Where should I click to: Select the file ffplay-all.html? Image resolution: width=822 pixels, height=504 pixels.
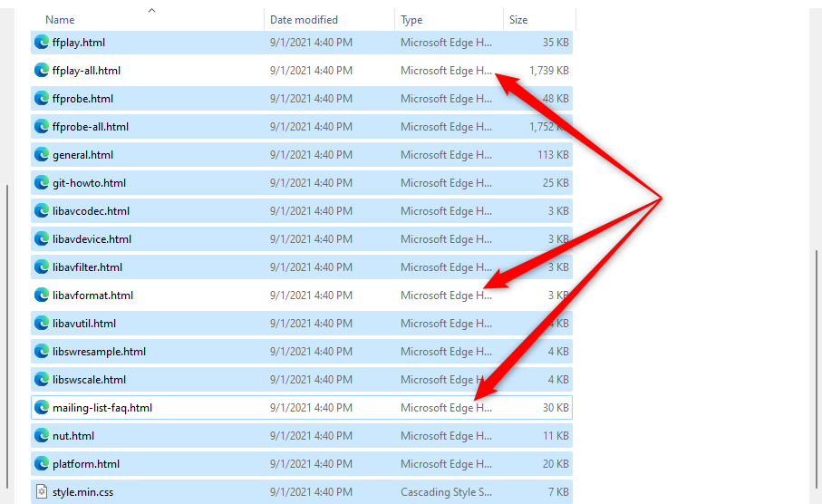(x=302, y=71)
